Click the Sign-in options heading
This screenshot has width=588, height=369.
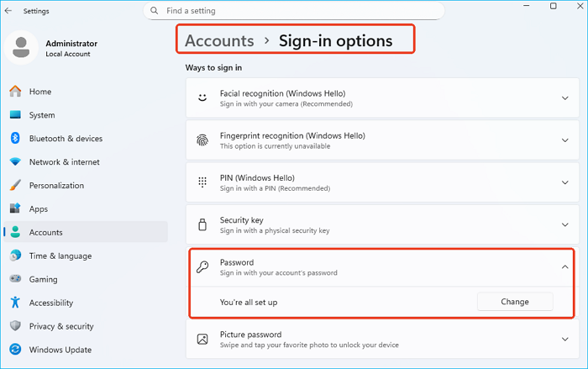[x=336, y=40]
